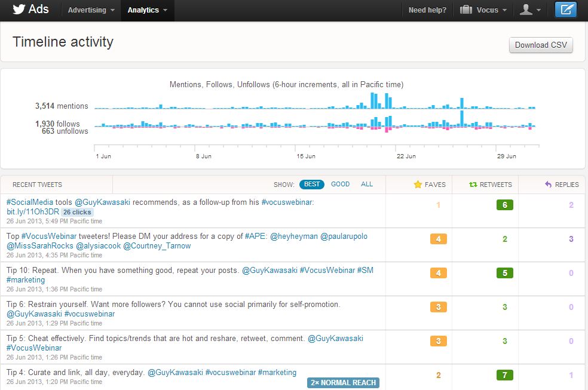Image resolution: width=588 pixels, height=390 pixels.
Task: Click the Twitter bird logo
Action: coord(19,10)
